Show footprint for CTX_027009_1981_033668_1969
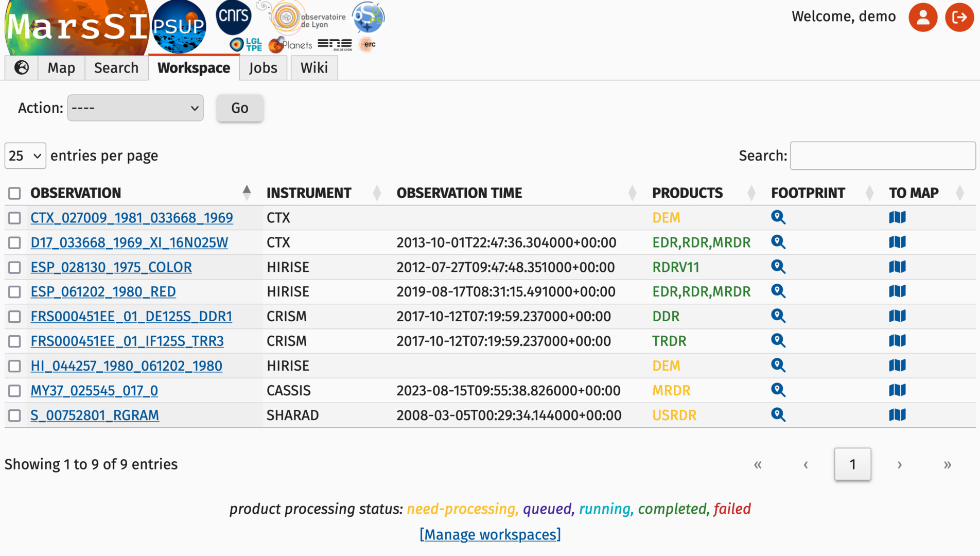This screenshot has height=556, width=980. [778, 218]
